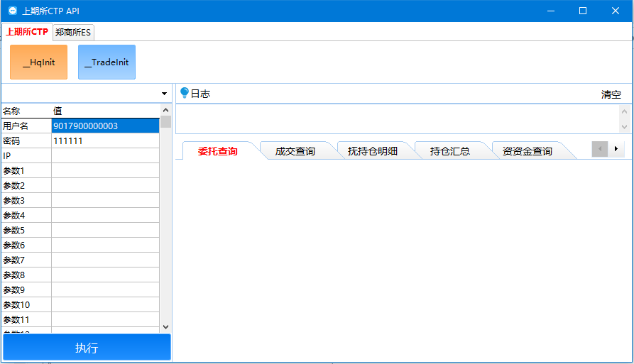Click the log area scroll-up arrow

(x=624, y=111)
